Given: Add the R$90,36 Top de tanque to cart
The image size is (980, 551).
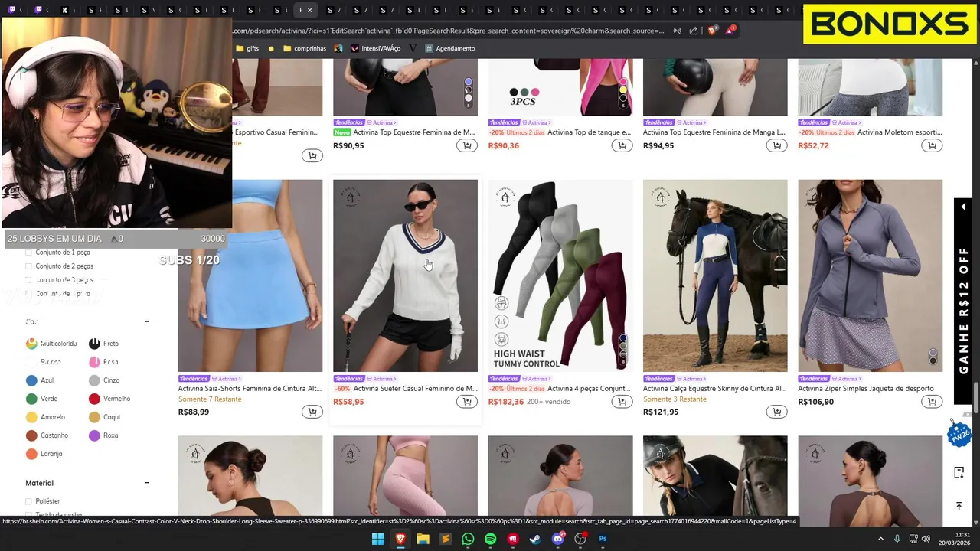Looking at the screenshot, I should (622, 145).
